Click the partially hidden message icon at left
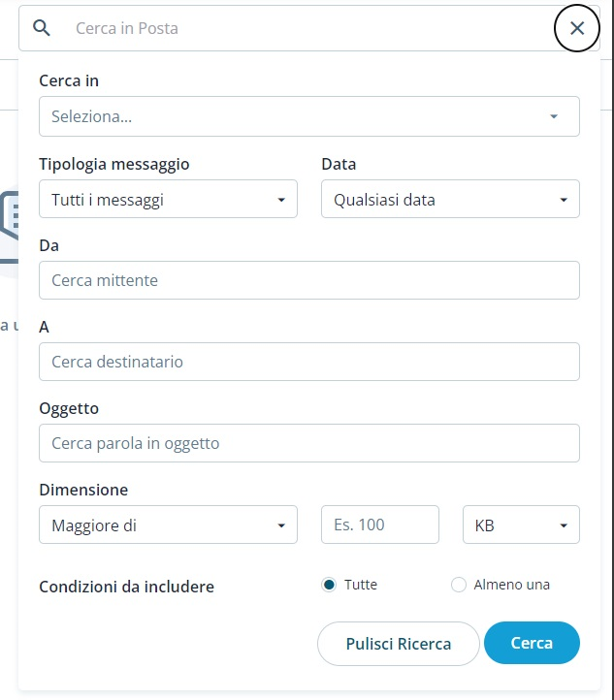Screen dimensions: 614x700 [10, 220]
